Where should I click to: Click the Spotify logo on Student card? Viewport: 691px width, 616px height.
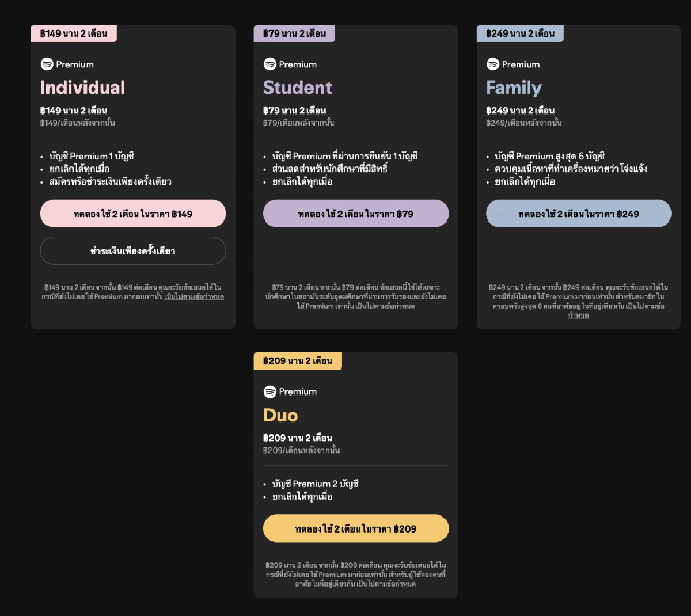coord(269,64)
